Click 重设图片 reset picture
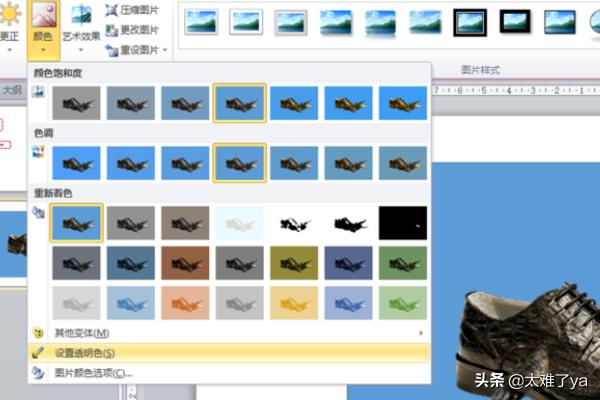600x400 pixels. point(132,50)
